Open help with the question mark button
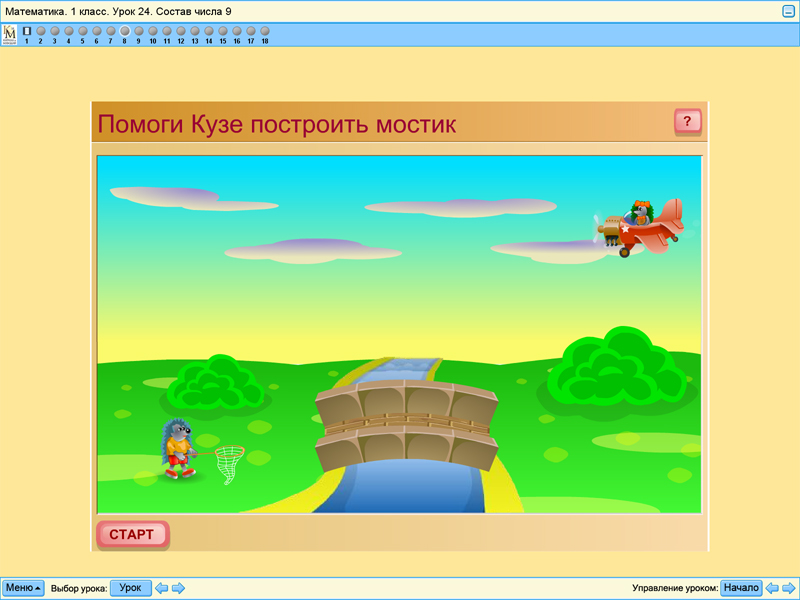The width and height of the screenshot is (800, 600). click(686, 121)
